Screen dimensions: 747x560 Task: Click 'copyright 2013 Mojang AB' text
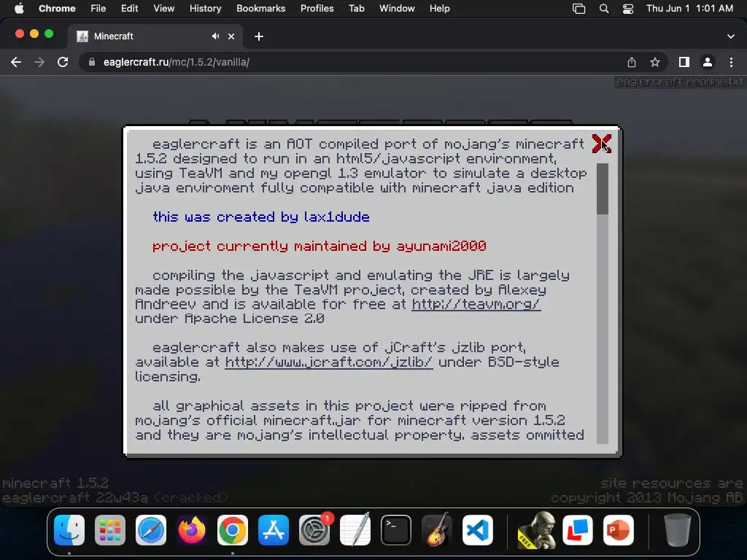(647, 498)
